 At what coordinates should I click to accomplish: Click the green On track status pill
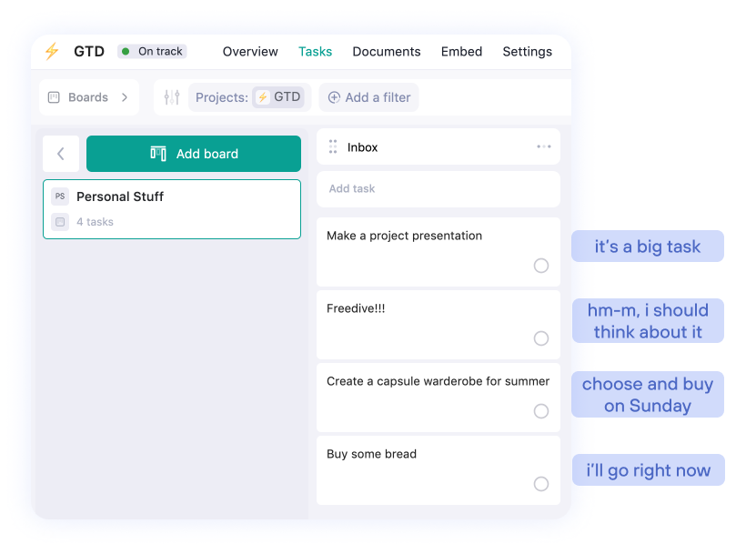click(152, 52)
